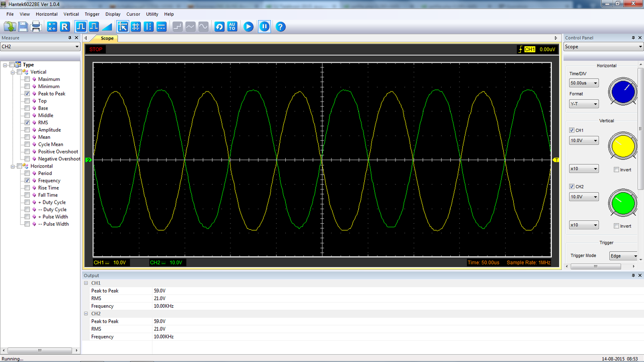Click the blue ramp triangle toolbar icon
This screenshot has width=644, height=362.
(107, 27)
